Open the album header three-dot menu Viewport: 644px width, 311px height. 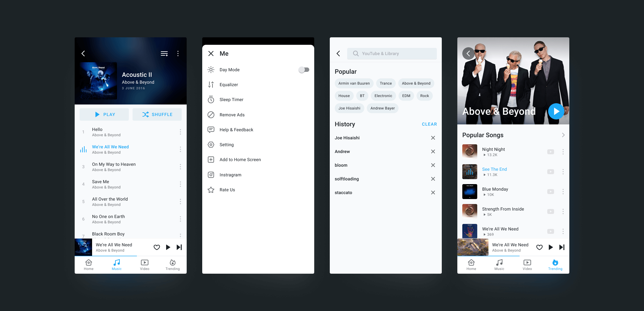(x=178, y=53)
